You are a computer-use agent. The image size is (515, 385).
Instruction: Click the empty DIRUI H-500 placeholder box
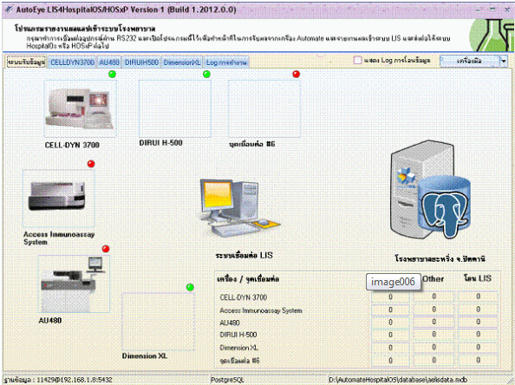(175, 108)
